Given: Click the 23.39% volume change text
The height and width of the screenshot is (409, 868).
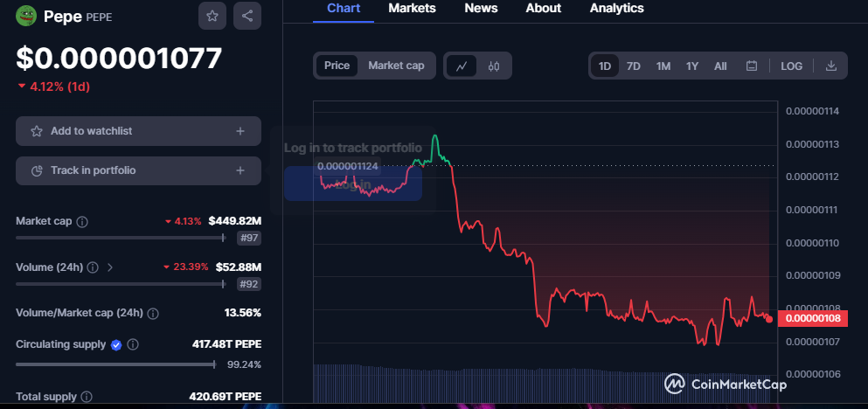Looking at the screenshot, I should tap(191, 267).
